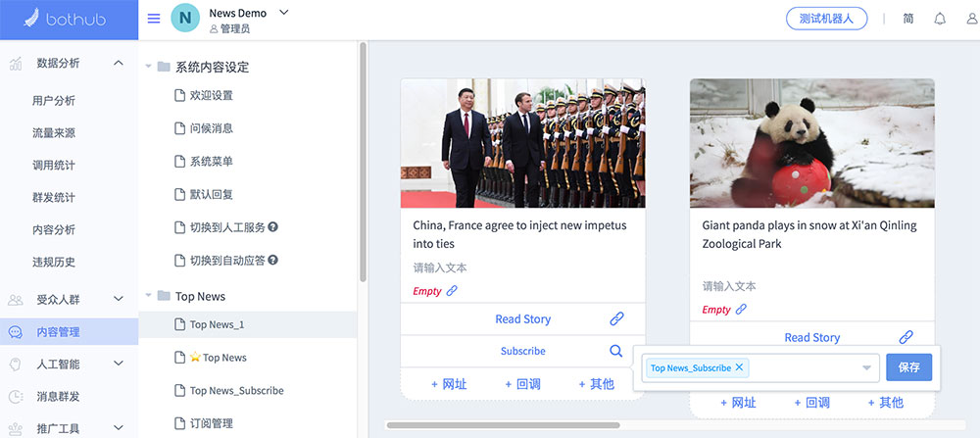The width and height of the screenshot is (980, 438).
Task: Click the page icon beside 欢迎设置
Action: [179, 96]
